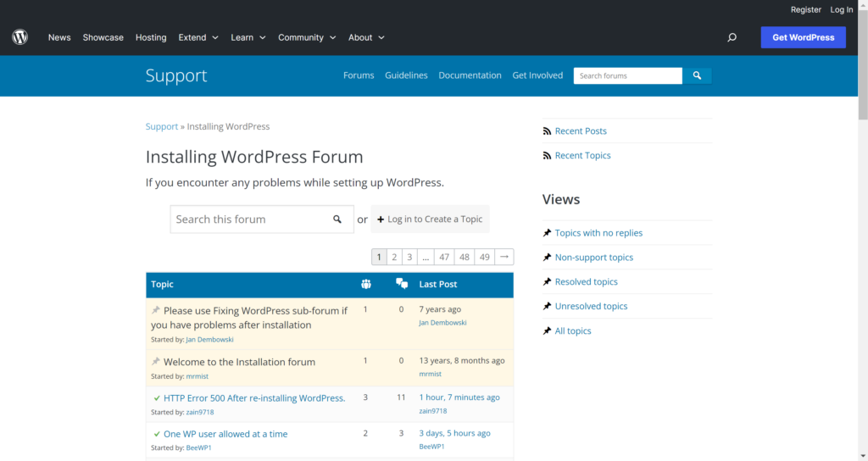
Task: Click the resolved checkmark on One WP user topic
Action: pos(157,435)
